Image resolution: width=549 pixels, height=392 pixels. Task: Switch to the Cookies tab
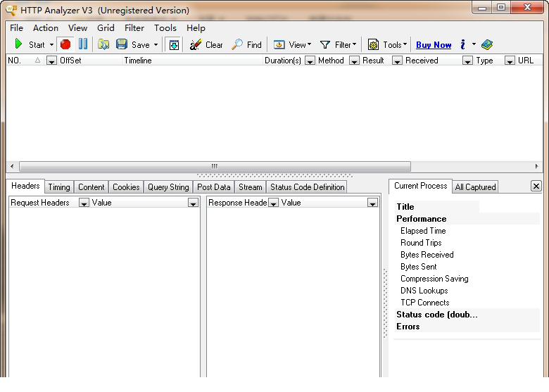tap(126, 187)
